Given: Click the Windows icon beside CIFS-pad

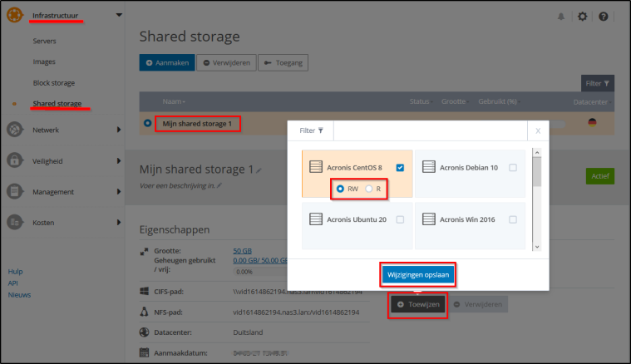Looking at the screenshot, I should click(x=144, y=291).
